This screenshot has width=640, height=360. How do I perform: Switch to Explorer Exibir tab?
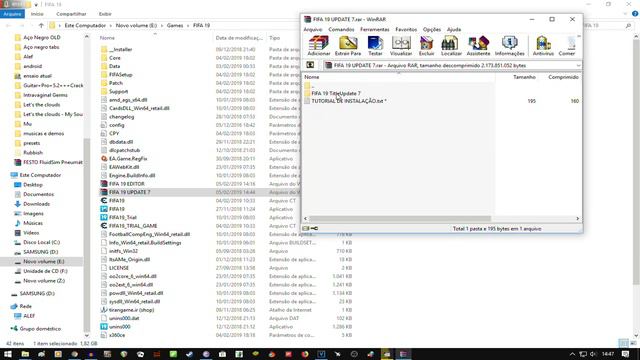click(105, 14)
